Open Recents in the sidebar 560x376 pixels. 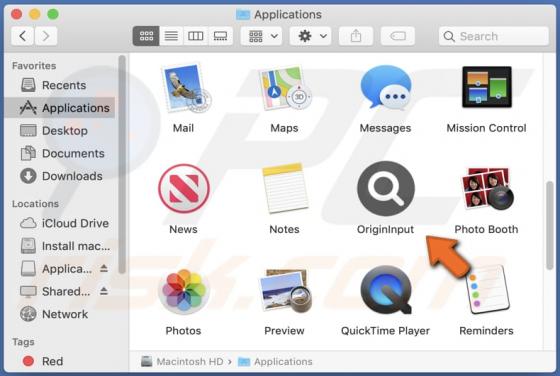tap(59, 85)
